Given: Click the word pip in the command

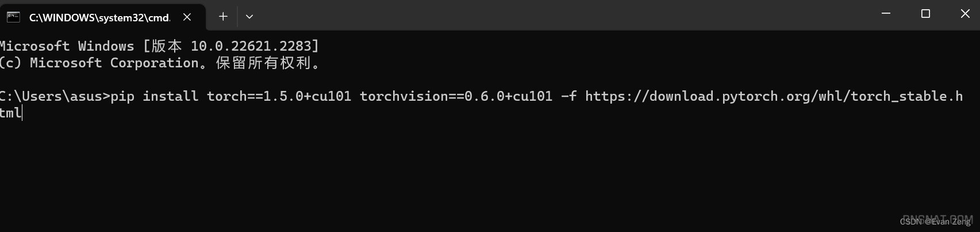Looking at the screenshot, I should 122,96.
